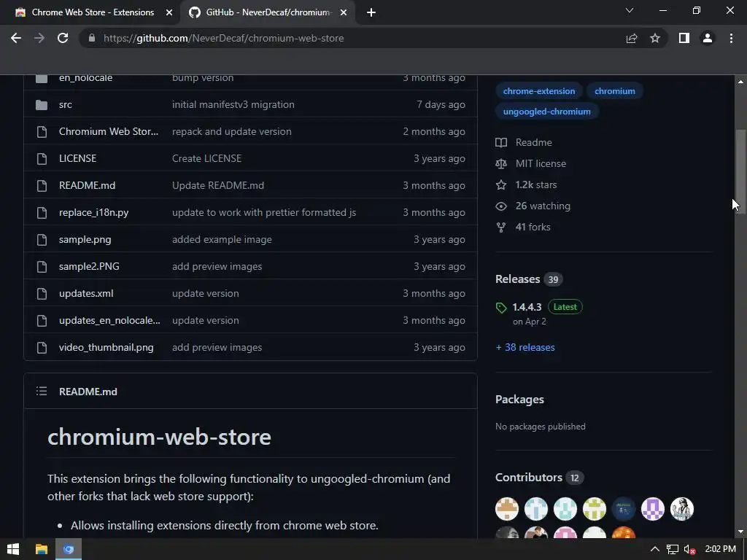View site info via the lock icon
Screen dimensions: 747x560
pyautogui.click(x=92, y=38)
